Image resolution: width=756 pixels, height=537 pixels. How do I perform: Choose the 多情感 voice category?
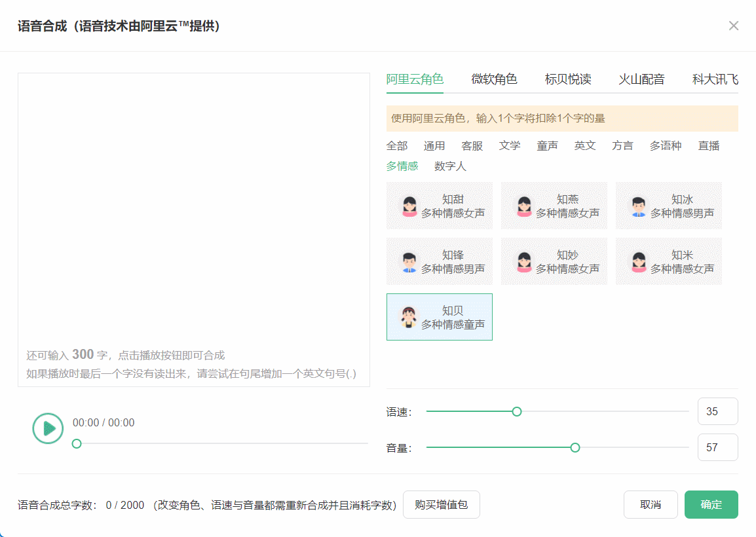[x=402, y=166]
